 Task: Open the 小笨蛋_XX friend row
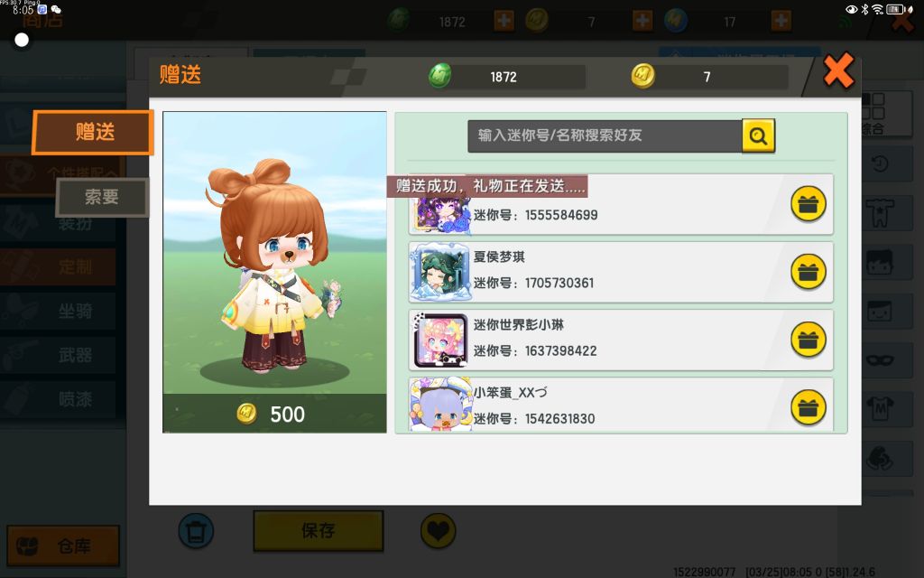click(621, 406)
